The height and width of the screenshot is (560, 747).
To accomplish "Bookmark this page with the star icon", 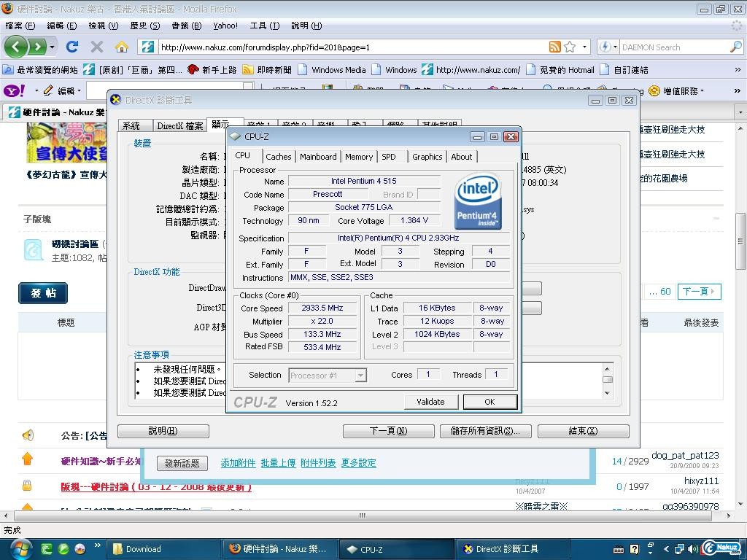I will [x=570, y=47].
